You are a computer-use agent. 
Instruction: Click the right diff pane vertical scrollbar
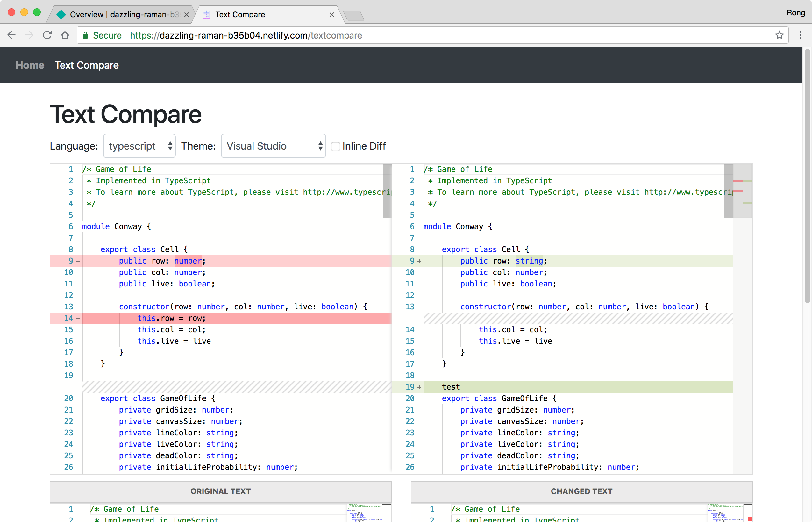point(728,191)
